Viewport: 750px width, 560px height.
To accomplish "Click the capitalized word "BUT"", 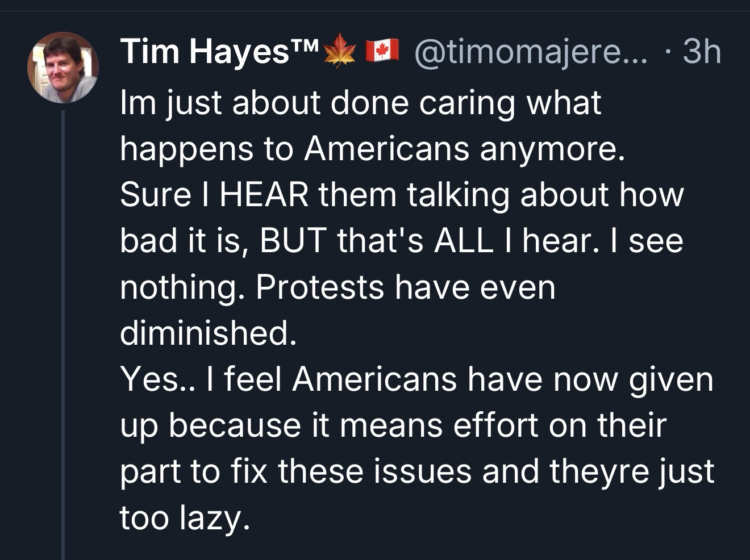I will (x=292, y=241).
